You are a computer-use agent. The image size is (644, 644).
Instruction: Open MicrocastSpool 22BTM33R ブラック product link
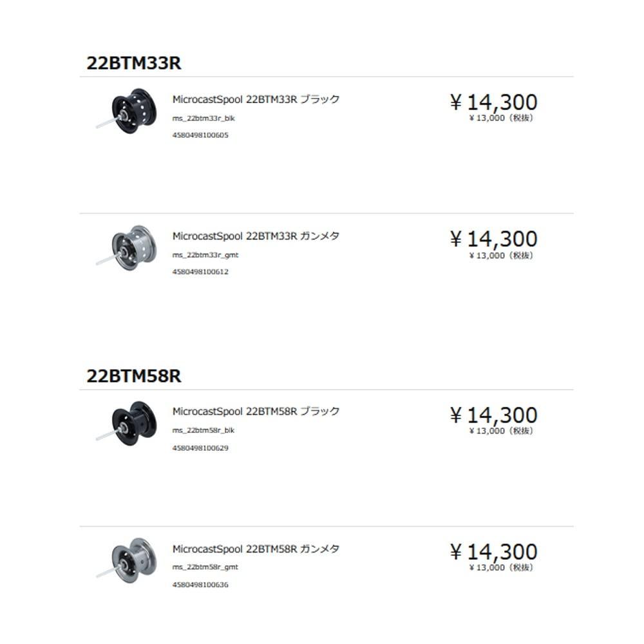(x=256, y=100)
